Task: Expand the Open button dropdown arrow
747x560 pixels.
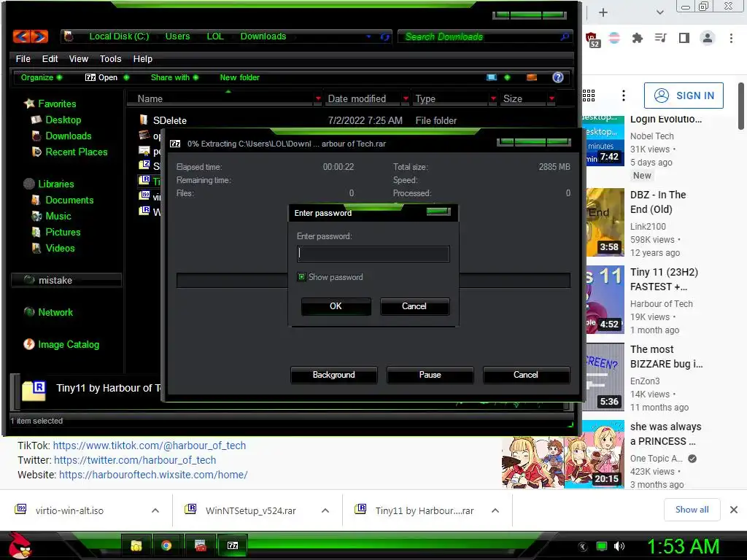Action: click(126, 77)
